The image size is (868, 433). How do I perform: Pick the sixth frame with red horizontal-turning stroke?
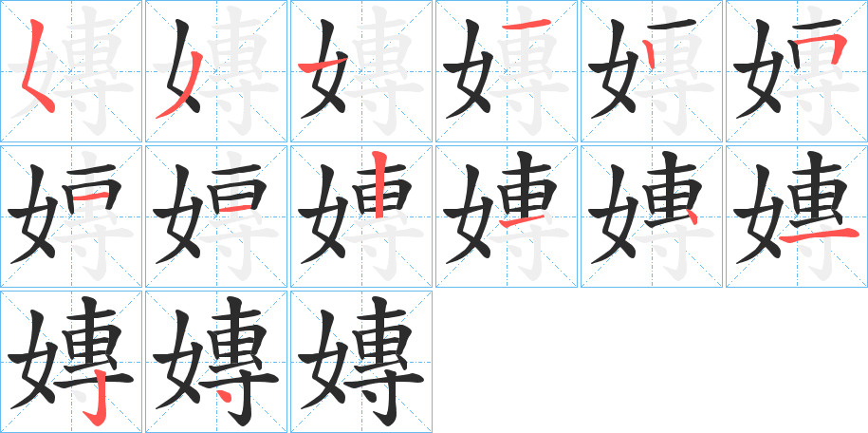(x=797, y=71)
